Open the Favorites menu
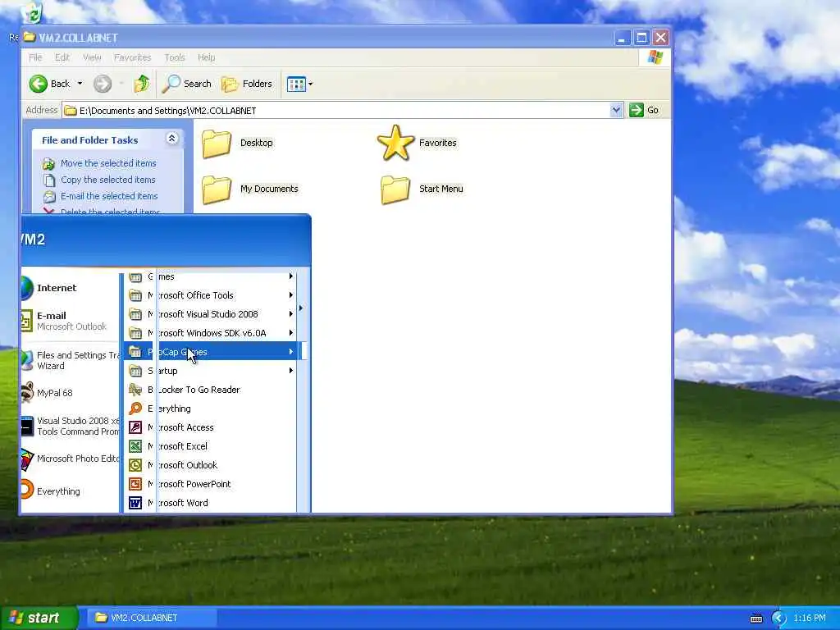This screenshot has height=630, width=840. pos(132,57)
